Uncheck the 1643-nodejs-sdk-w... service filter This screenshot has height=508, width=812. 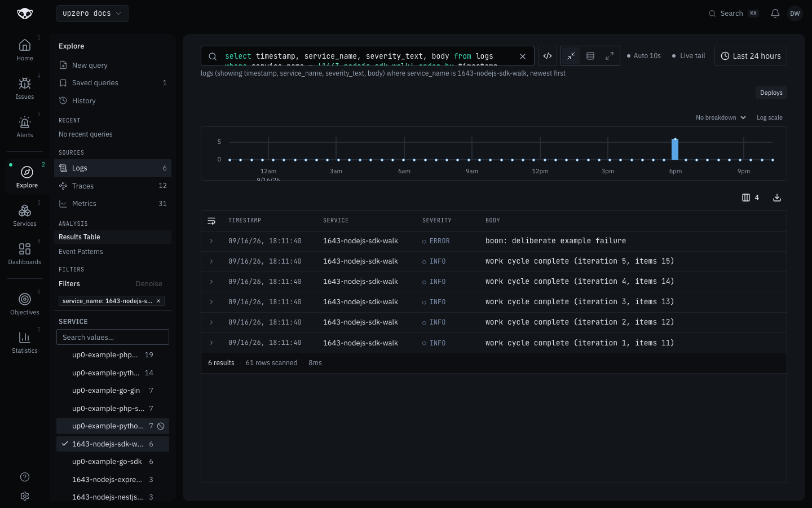113,444
